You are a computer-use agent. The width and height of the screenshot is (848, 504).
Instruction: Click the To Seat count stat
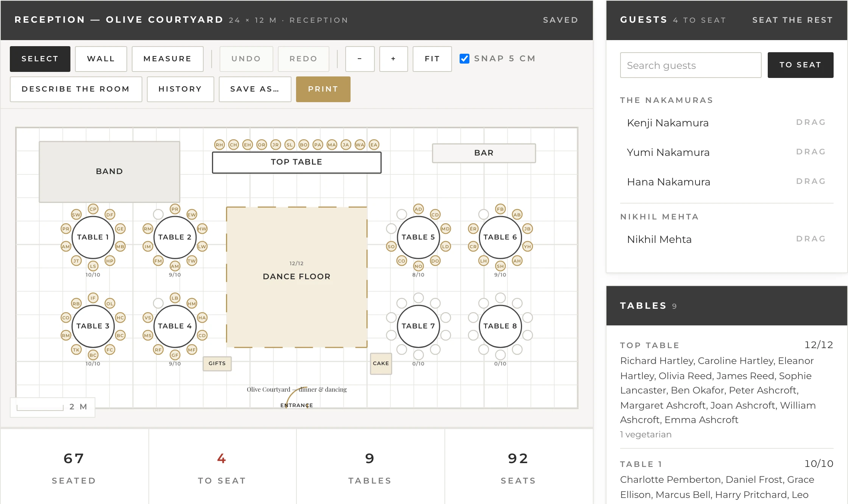click(x=222, y=468)
